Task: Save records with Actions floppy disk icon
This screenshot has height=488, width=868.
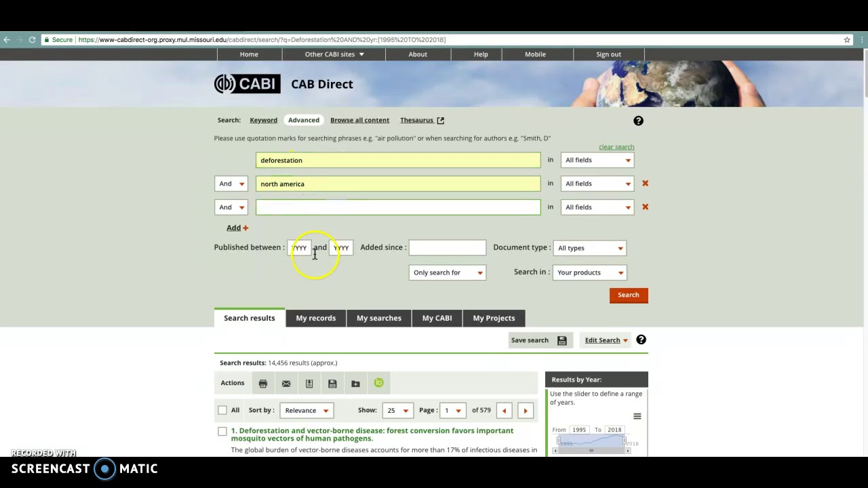Action: [332, 384]
